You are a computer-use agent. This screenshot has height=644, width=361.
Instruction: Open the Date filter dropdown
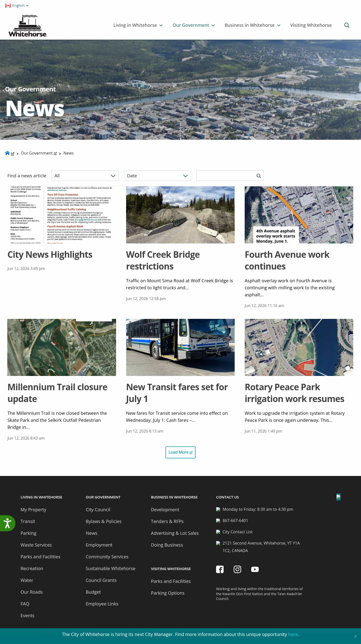click(x=157, y=176)
